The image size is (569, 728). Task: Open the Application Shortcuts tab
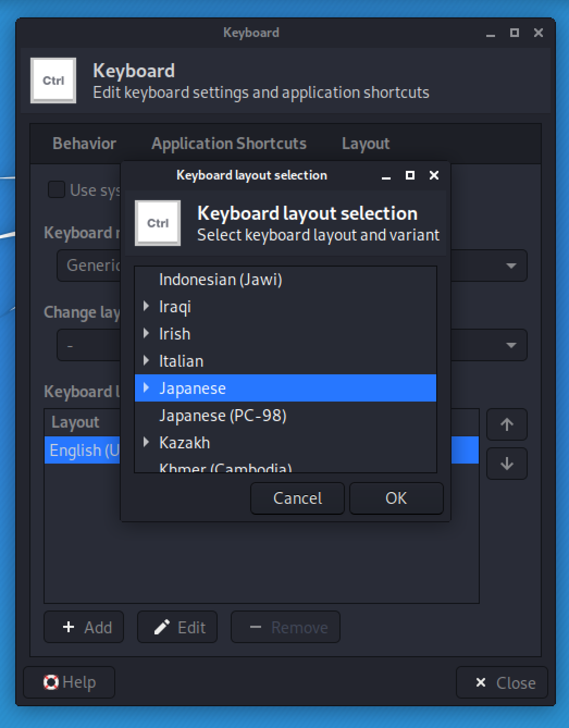tap(229, 144)
